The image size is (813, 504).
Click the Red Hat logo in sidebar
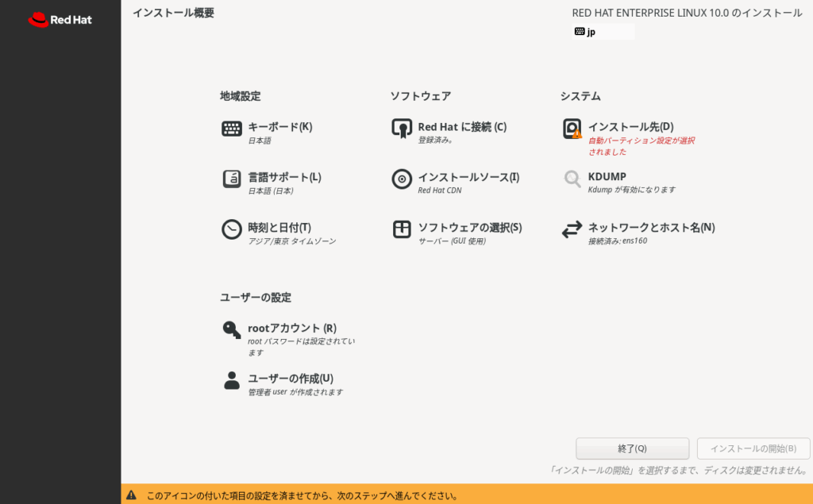click(x=60, y=20)
